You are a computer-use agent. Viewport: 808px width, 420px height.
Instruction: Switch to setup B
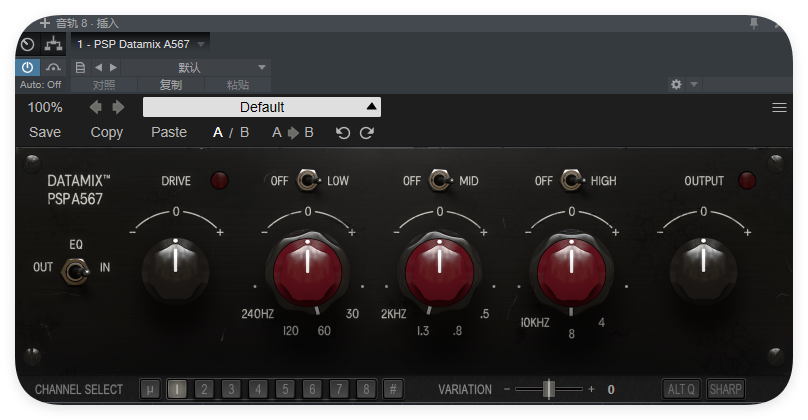click(244, 133)
